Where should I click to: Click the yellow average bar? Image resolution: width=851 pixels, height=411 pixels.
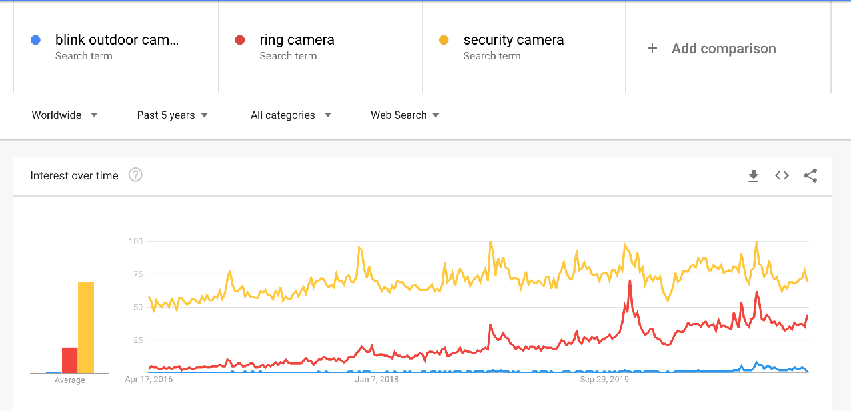click(x=86, y=327)
